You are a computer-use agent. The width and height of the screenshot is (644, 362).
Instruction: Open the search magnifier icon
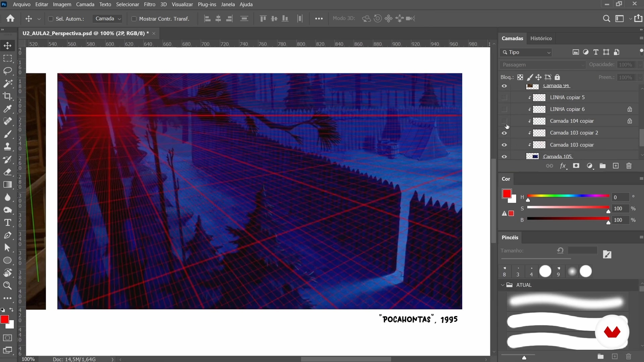[606, 18]
